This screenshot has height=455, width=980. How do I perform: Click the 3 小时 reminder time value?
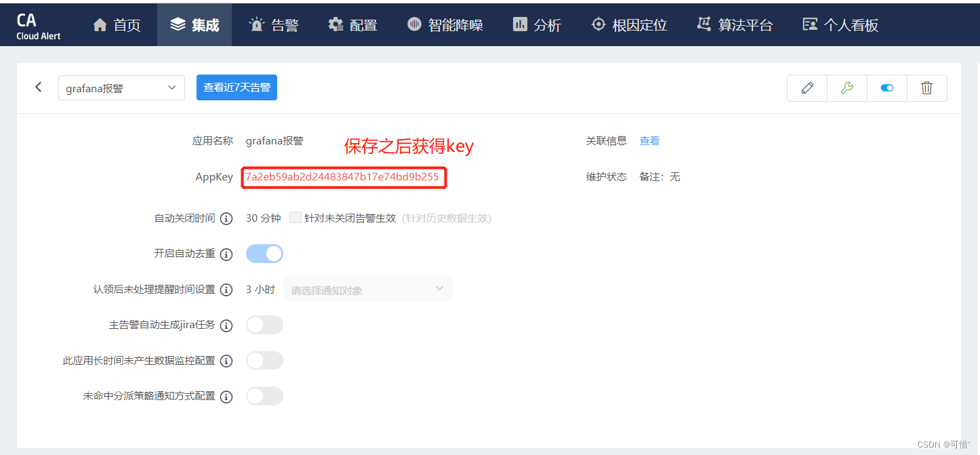[x=260, y=290]
